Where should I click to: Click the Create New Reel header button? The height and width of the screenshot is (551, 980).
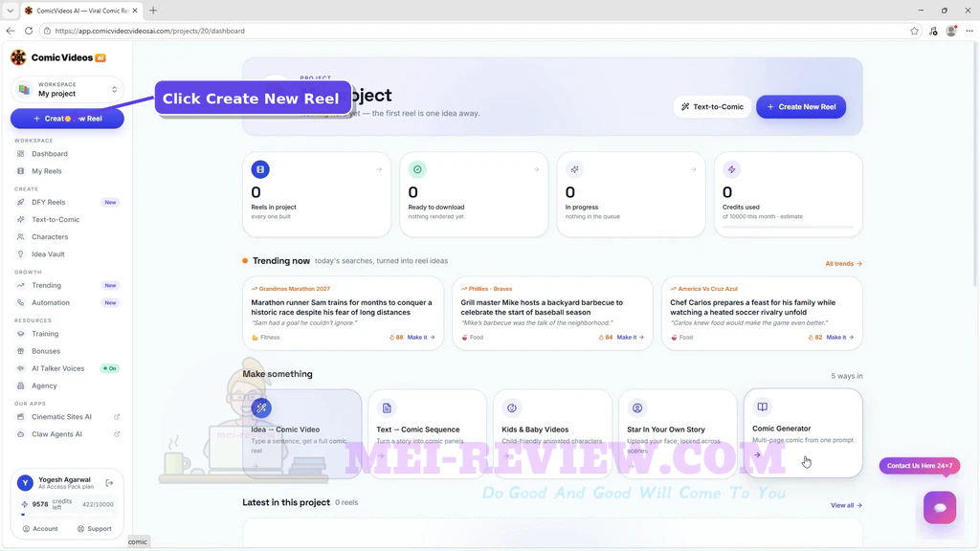(x=801, y=107)
